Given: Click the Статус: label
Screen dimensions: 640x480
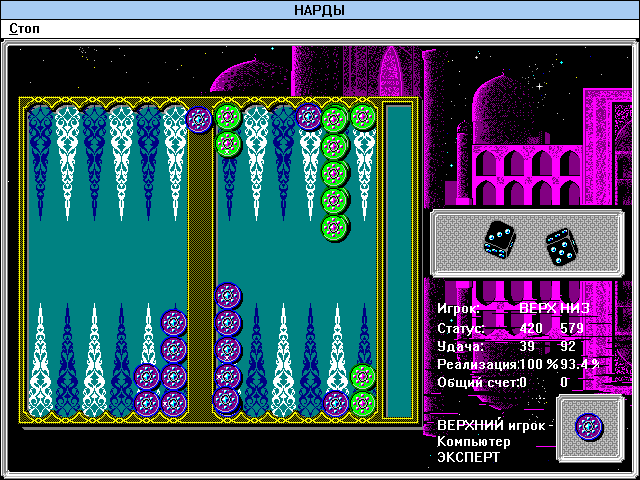Looking at the screenshot, I should (x=461, y=328).
